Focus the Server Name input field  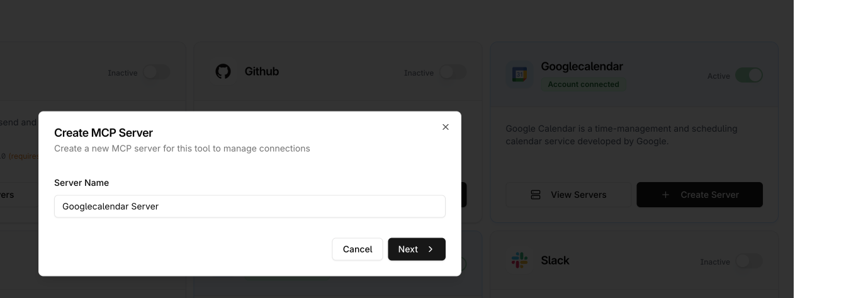[250, 207]
